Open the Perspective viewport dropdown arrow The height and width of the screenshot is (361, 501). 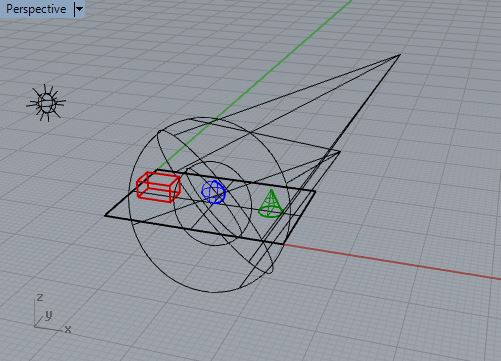click(79, 9)
